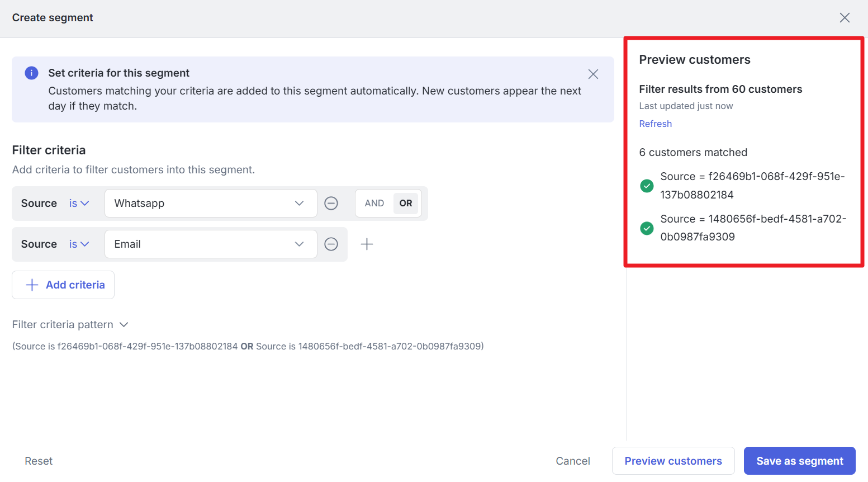This screenshot has height=482, width=868.
Task: Click the '6 customers matched' text
Action: coord(693,153)
